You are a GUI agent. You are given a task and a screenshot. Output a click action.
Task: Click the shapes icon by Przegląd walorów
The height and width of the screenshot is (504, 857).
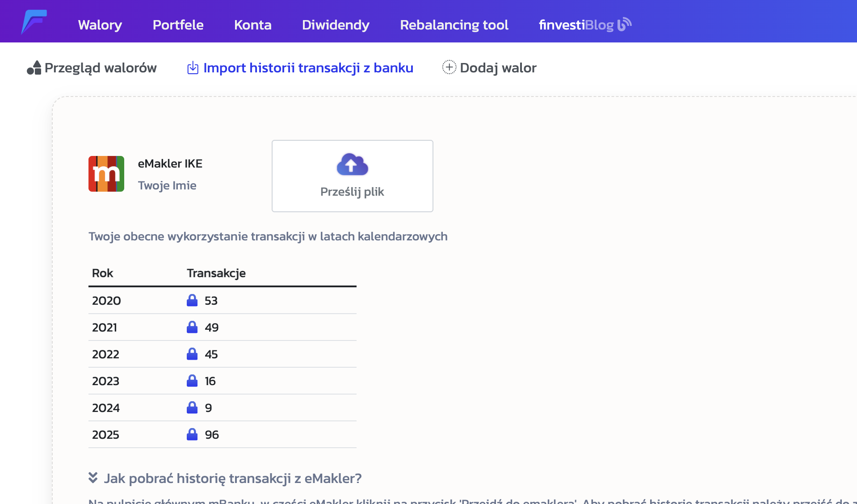[34, 68]
